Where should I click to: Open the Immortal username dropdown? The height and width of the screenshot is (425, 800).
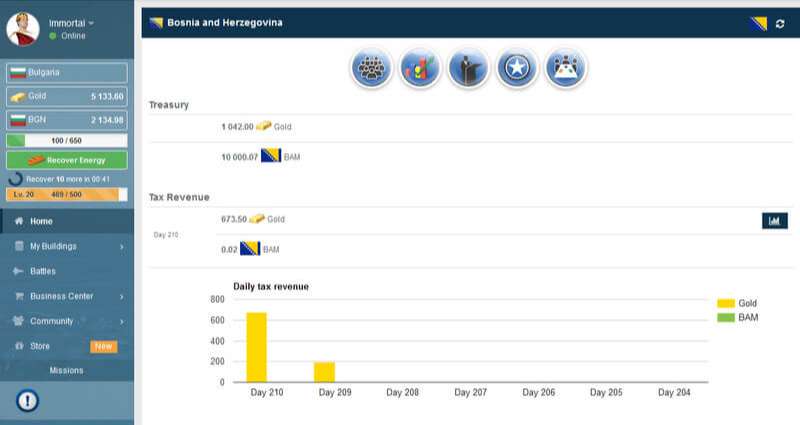[72, 22]
